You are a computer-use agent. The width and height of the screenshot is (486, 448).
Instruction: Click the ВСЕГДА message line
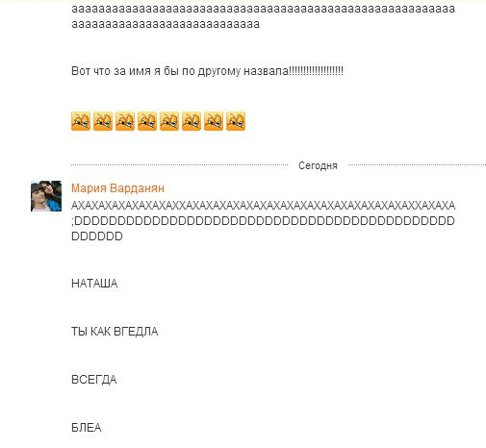[x=93, y=380]
